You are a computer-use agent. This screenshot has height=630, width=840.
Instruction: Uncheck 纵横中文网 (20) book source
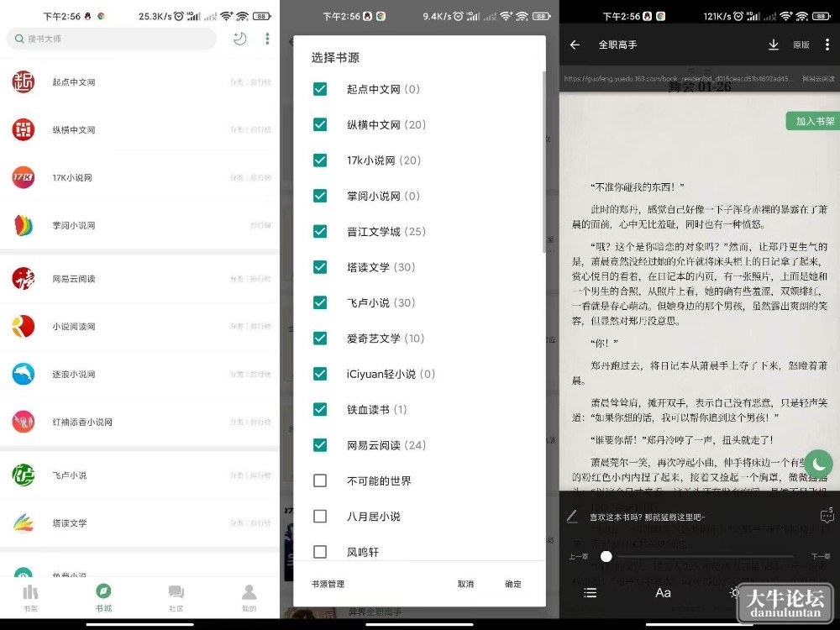click(x=320, y=124)
